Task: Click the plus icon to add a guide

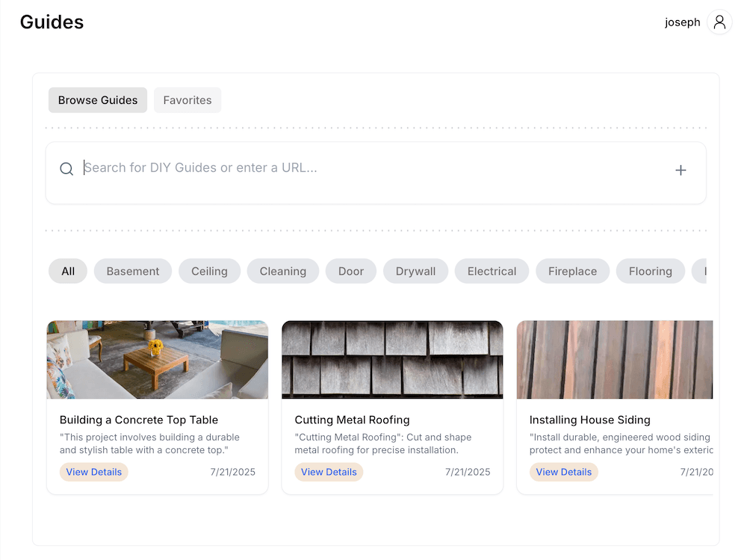Action: coord(681,169)
